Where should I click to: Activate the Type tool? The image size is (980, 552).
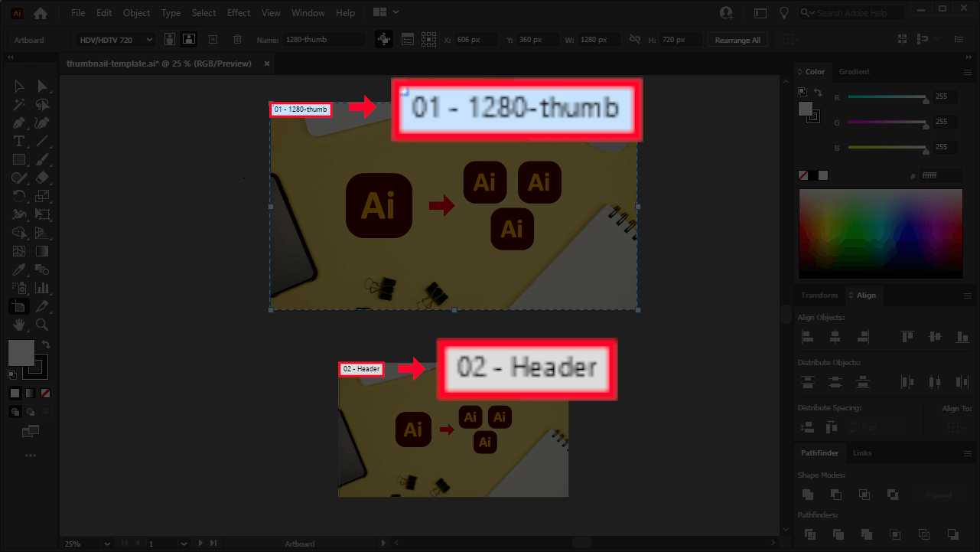[19, 141]
